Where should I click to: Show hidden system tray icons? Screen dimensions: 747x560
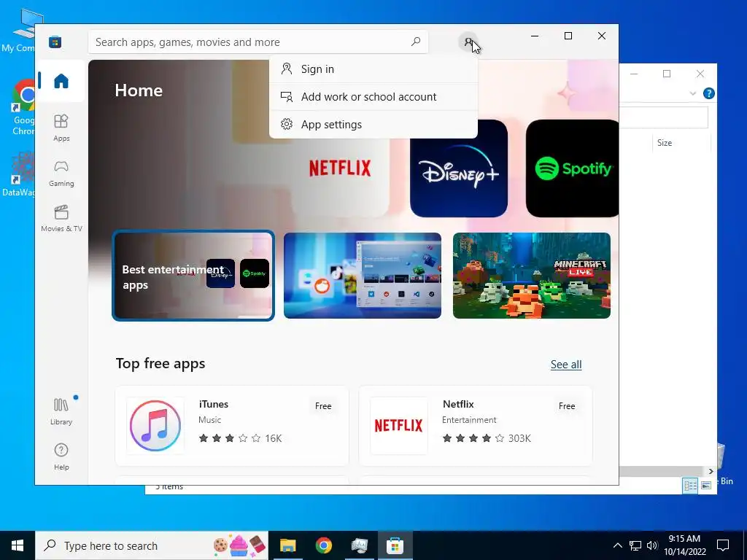coord(617,545)
